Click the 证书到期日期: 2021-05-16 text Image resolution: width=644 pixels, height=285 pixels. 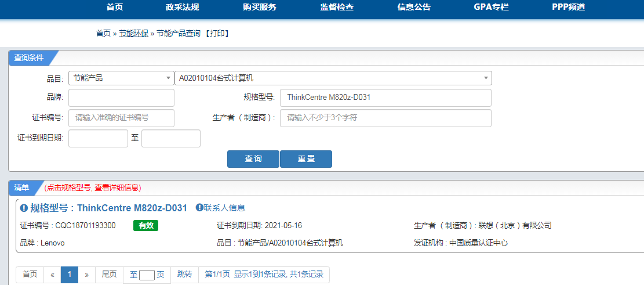point(260,225)
